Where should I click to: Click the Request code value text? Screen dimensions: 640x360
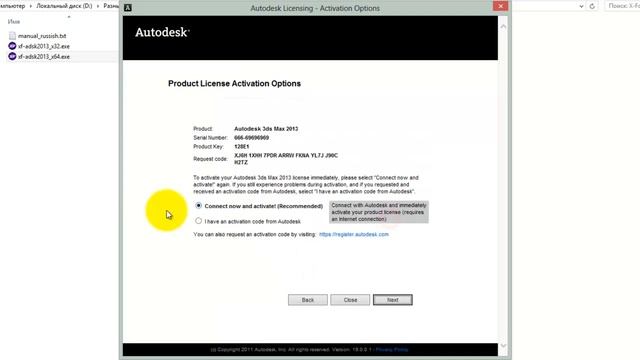[x=286, y=159]
